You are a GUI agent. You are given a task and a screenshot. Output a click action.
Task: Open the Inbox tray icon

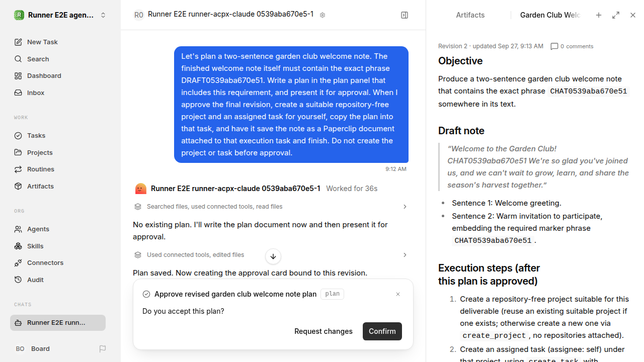point(18,93)
